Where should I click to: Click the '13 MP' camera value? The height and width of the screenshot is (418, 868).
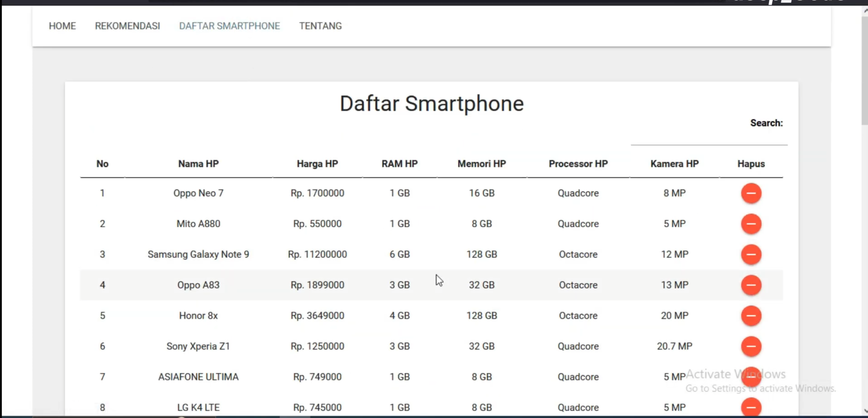pyautogui.click(x=674, y=285)
